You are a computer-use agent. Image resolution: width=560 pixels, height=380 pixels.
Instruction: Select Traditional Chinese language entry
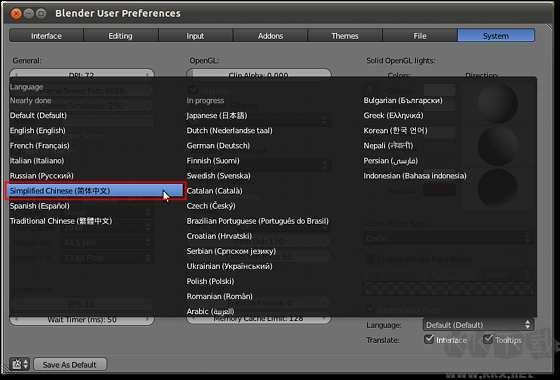(61, 221)
